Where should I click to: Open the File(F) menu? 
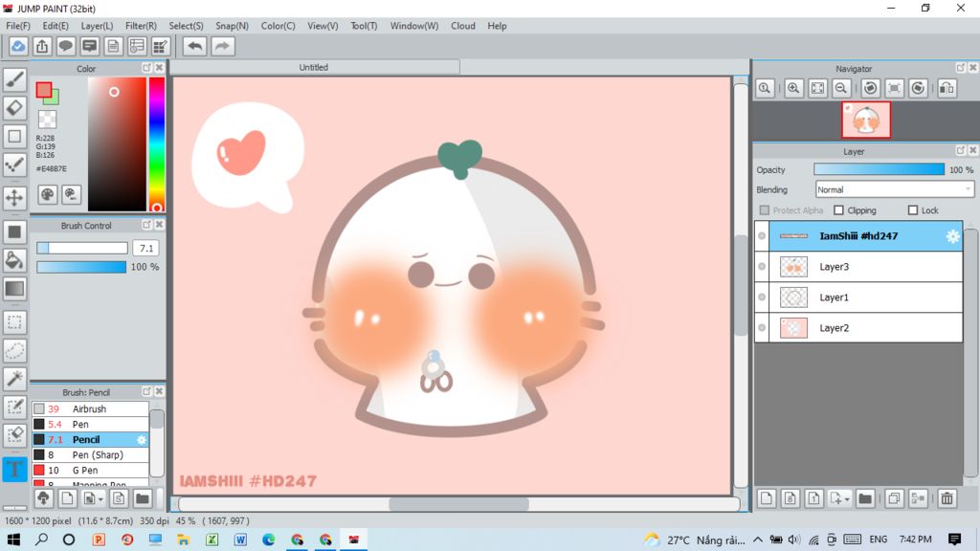(18, 26)
